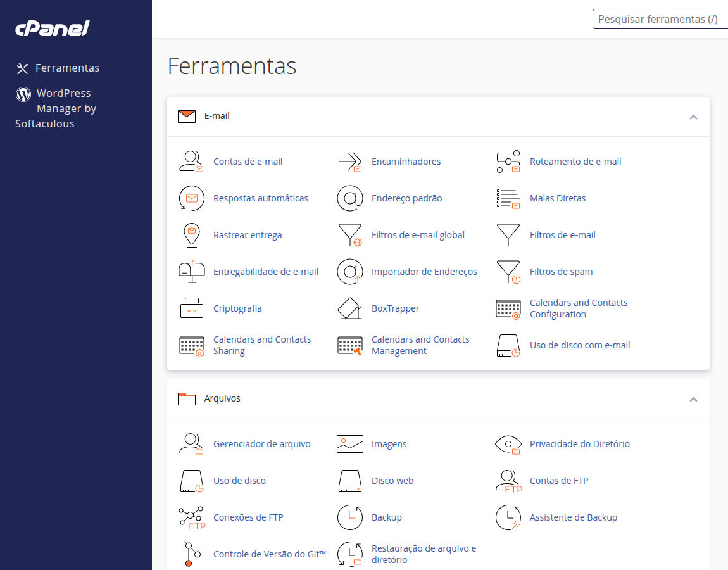Open the Entregabilidade de e-mail mailbox icon
Screen dimensions: 728x570
pos(191,272)
